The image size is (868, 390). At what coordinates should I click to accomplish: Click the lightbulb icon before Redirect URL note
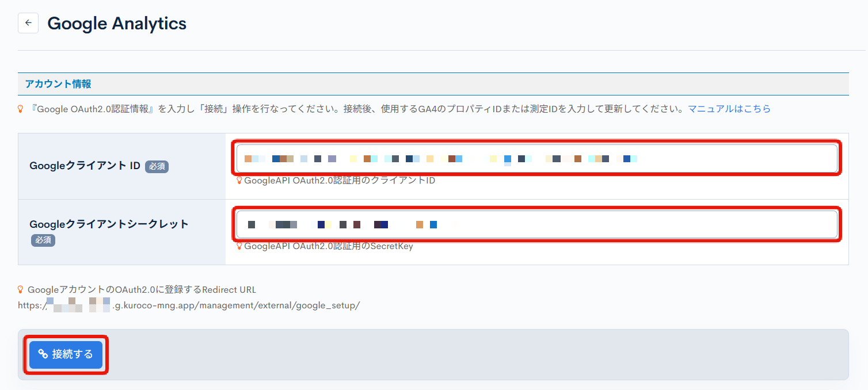(21, 290)
